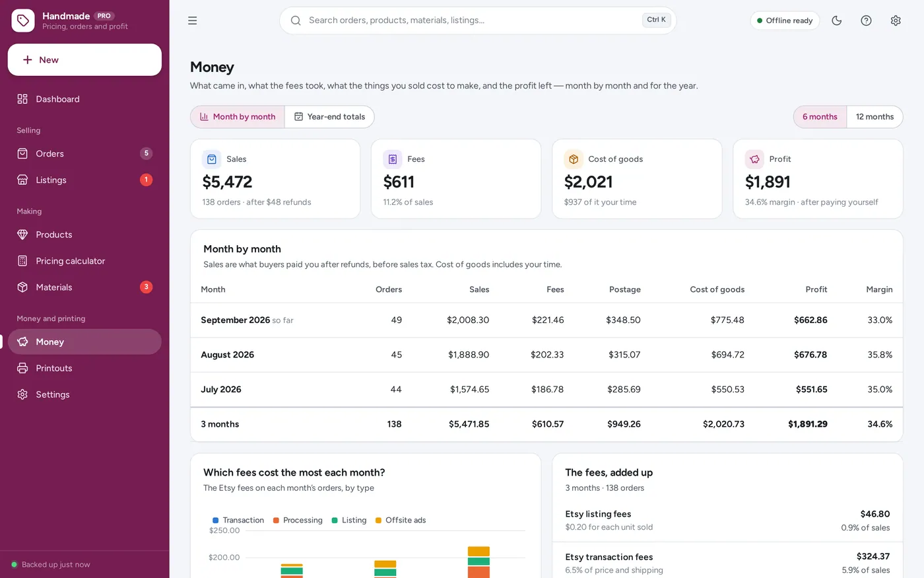
Task: Switch to the Month by month tab
Action: coord(238,117)
